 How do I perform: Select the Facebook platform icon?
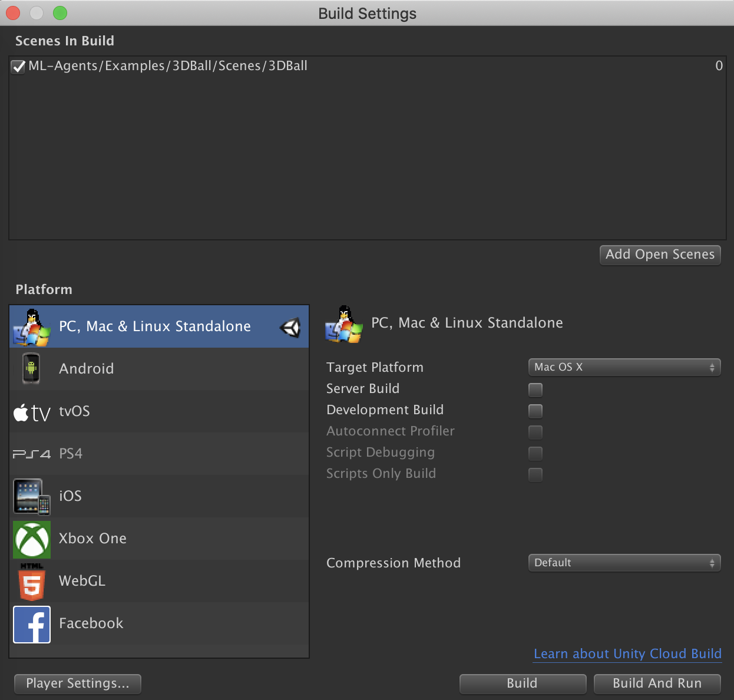click(x=31, y=623)
